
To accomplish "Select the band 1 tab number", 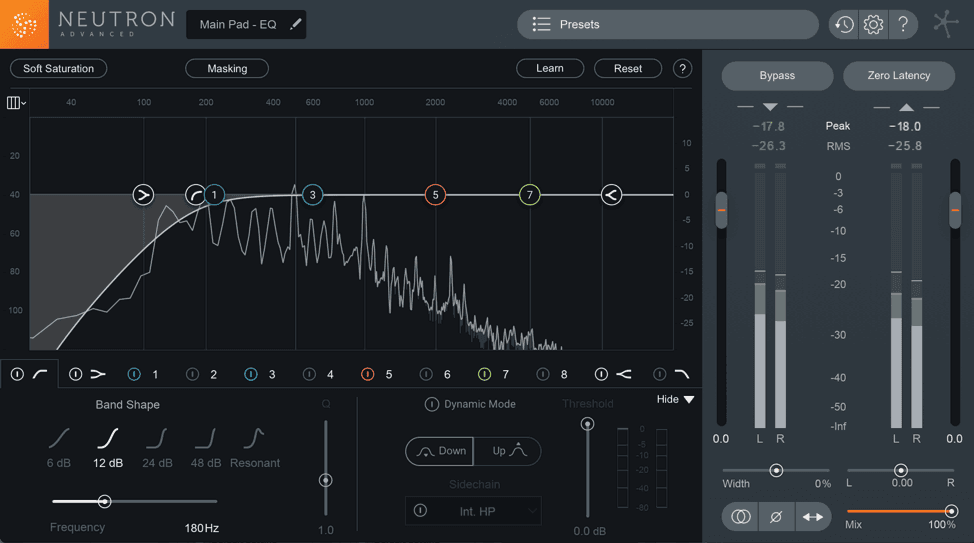I will (155, 375).
